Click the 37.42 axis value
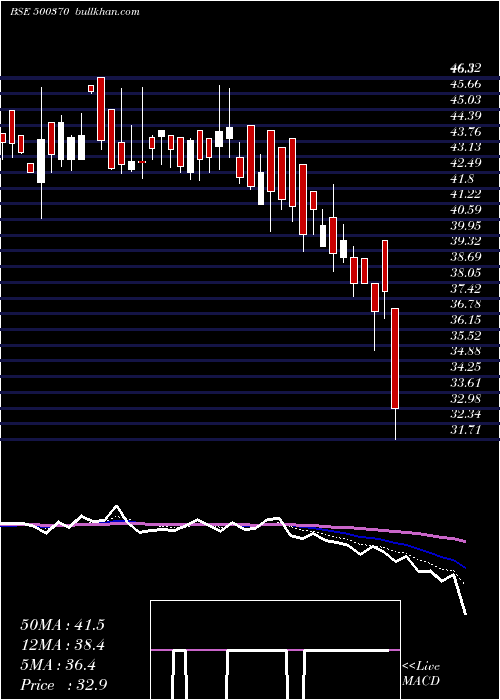 click(x=466, y=289)
